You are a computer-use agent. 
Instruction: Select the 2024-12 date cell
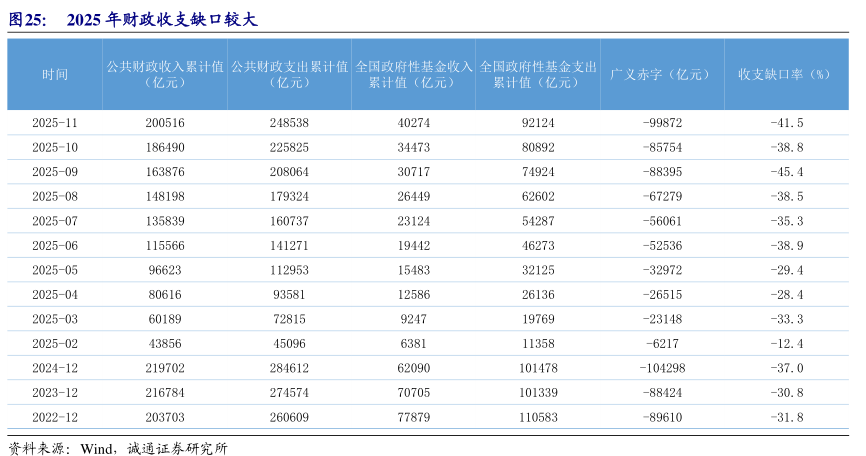55,368
